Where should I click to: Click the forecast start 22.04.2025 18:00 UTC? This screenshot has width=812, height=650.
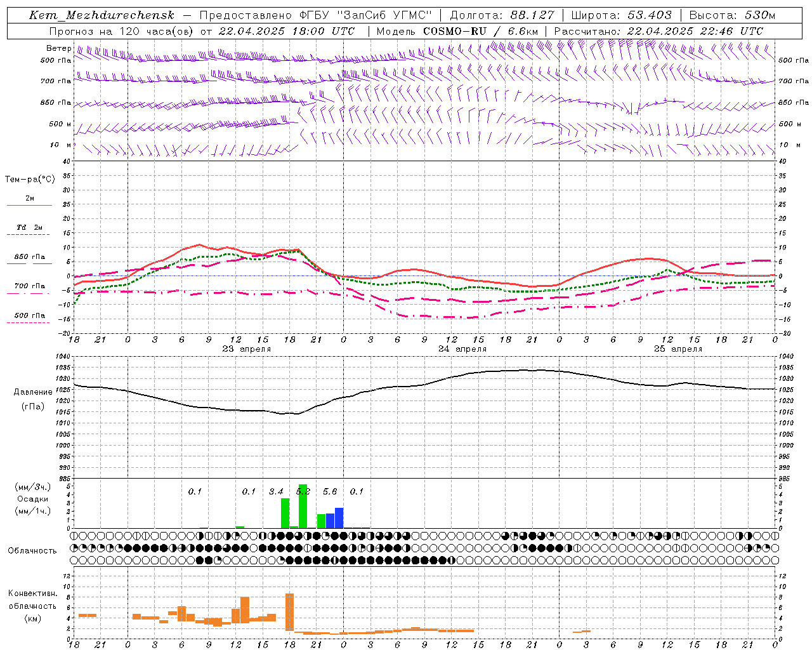coord(286,31)
